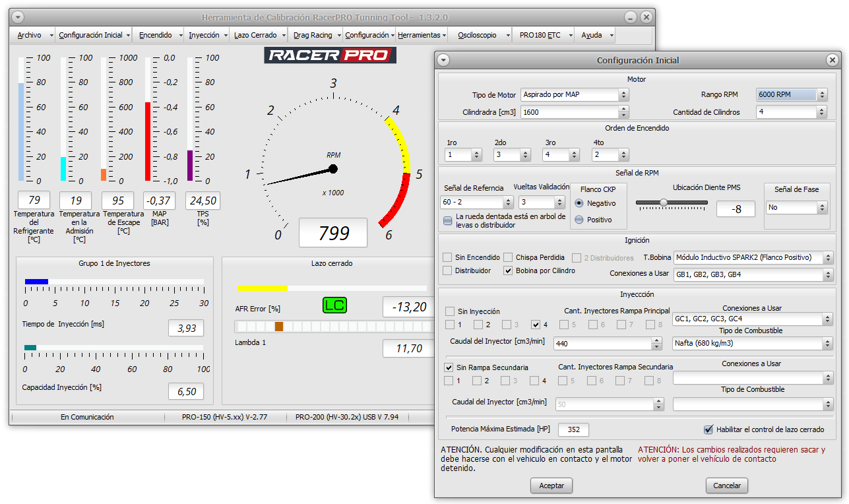Screen dimensions: 849x504
Task: Toggle rueda dentada en arbol de levas checkbox
Action: click(x=448, y=221)
